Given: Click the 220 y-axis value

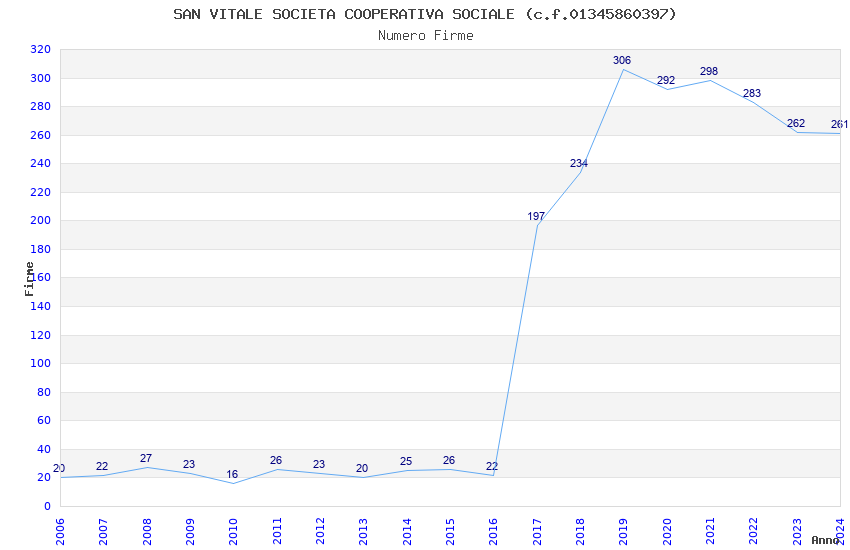Looking at the screenshot, I should [41, 192].
